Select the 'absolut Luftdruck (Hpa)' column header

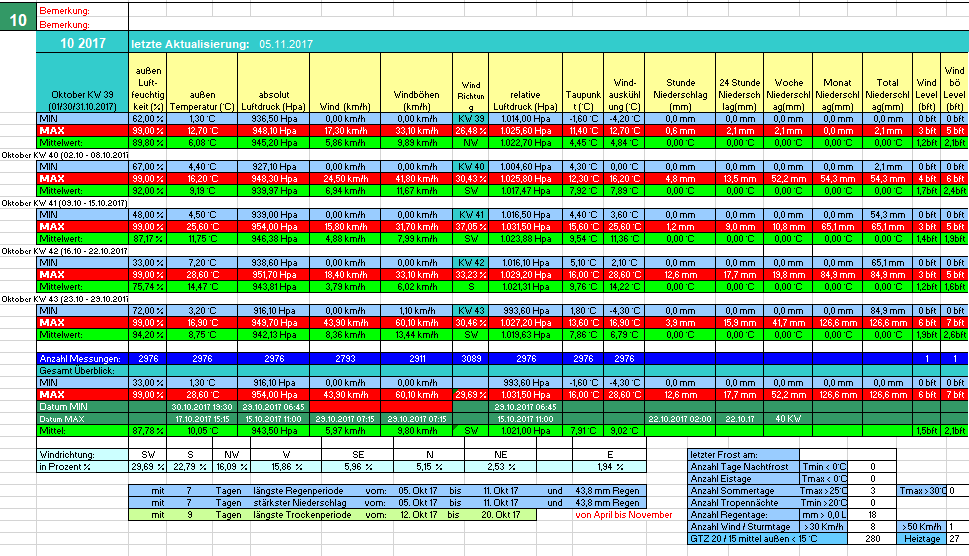pos(274,82)
